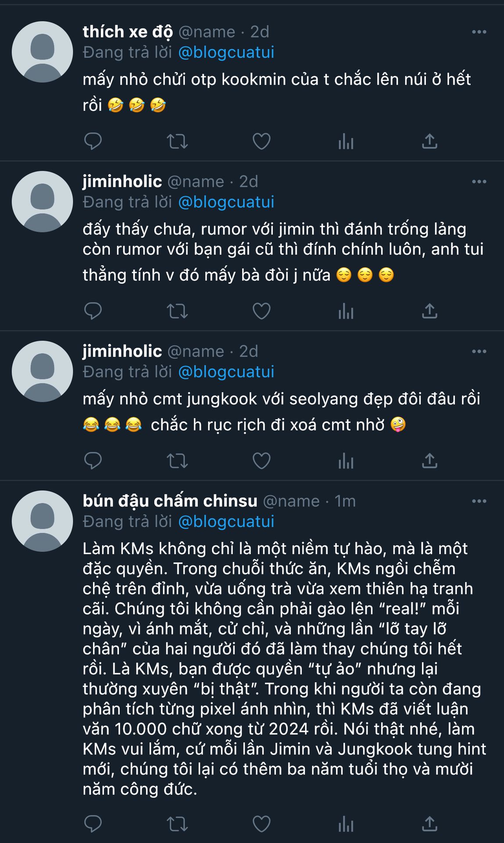View analytics on "bún đậu chấm chinsu" tweet
The image size is (504, 843).
click(x=346, y=824)
